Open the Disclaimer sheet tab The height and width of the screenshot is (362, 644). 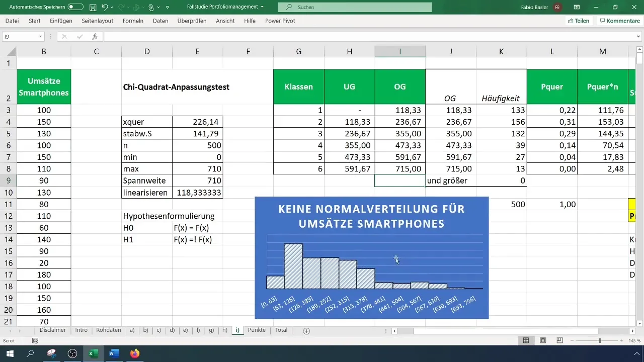(53, 330)
